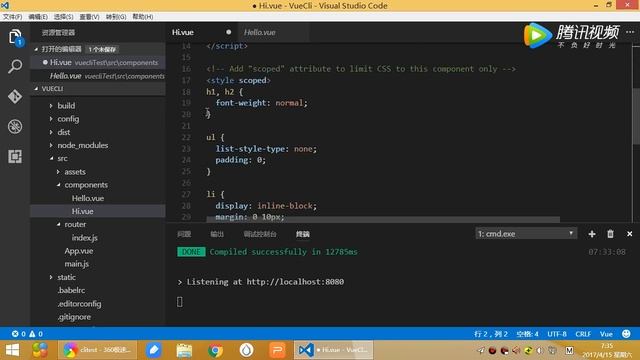Click the feedback smiley in status bar
Screen dimensions: 640x360
coord(626,334)
